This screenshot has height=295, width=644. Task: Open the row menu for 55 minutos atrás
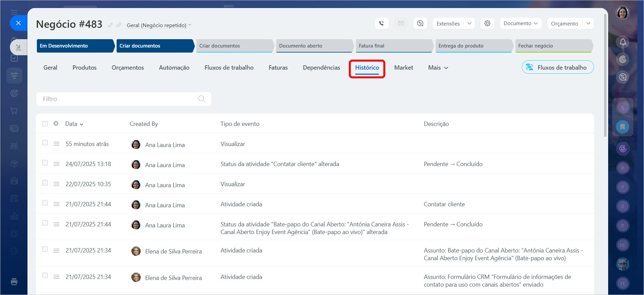(56, 144)
